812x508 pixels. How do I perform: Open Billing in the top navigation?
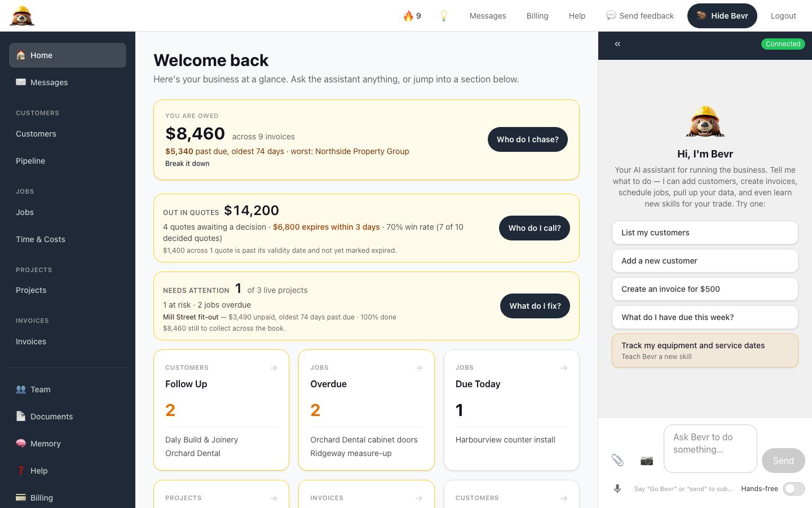(x=537, y=16)
